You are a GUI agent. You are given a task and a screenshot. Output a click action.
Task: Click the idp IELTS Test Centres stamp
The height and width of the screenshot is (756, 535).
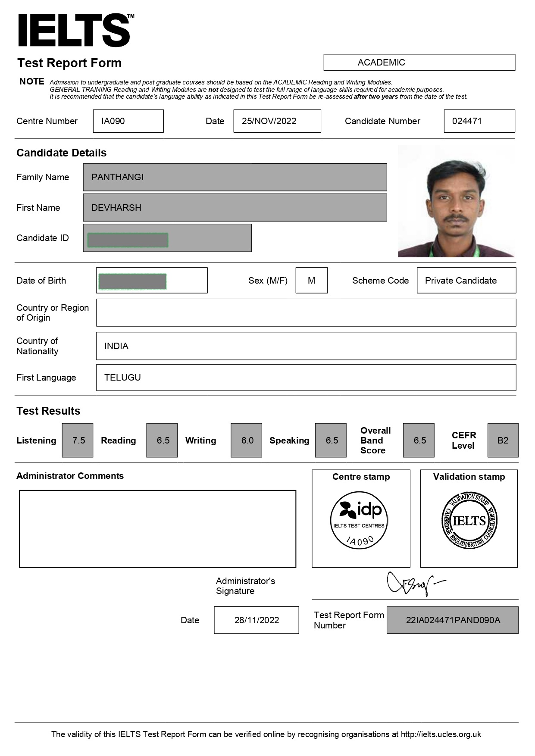359,520
